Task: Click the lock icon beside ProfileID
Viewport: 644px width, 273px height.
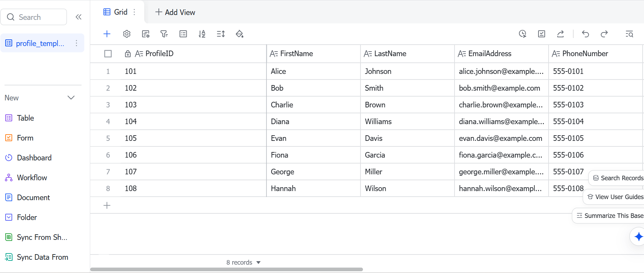Action: tap(128, 54)
